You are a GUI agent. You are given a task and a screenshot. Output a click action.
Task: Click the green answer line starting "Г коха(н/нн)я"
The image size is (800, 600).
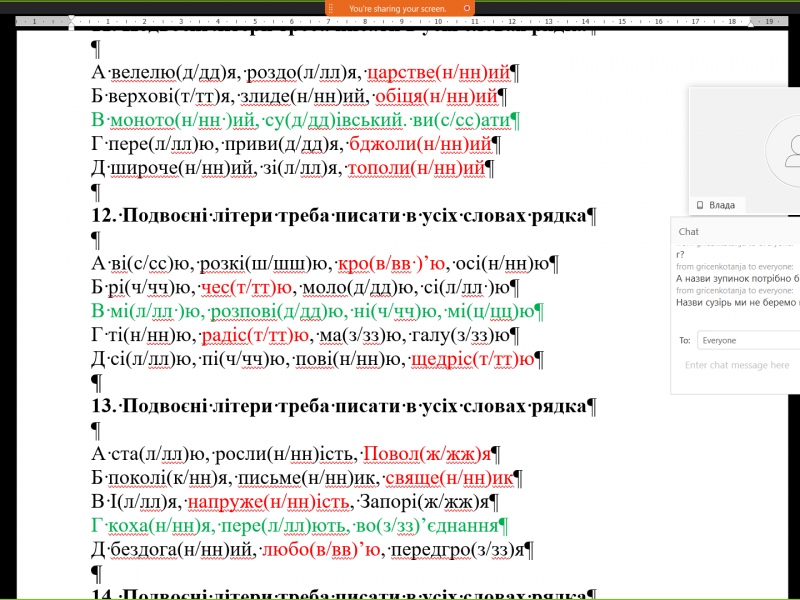click(x=300, y=526)
